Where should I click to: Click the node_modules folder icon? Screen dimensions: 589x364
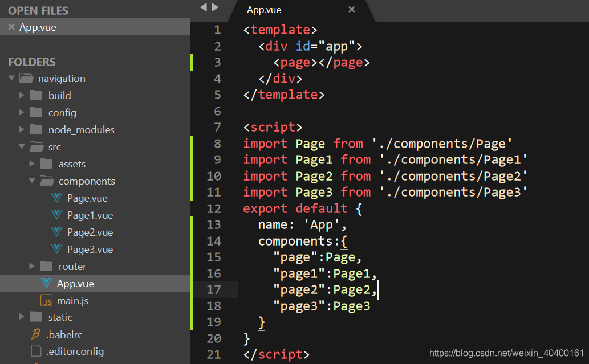click(x=36, y=129)
